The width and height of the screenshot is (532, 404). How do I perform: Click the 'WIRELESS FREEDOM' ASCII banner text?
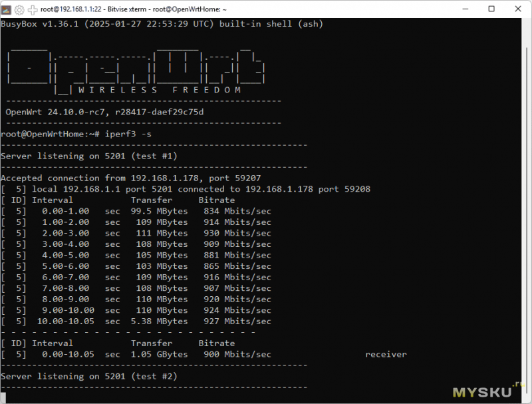pyautogui.click(x=160, y=90)
